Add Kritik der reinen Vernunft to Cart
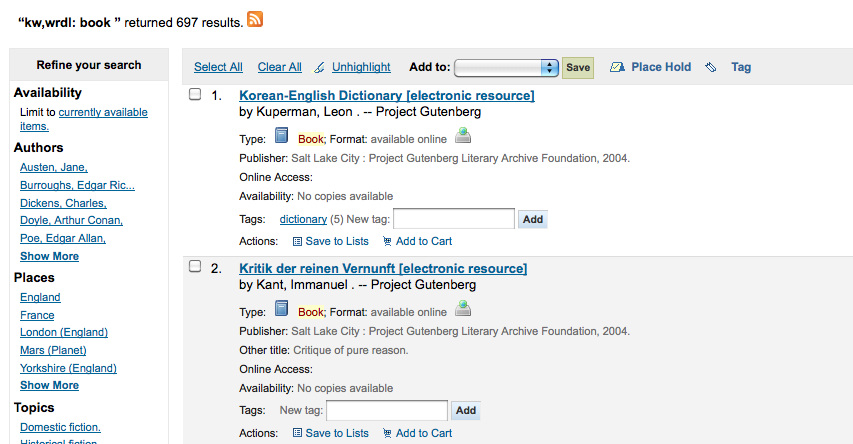This screenshot has height=444, width=853. (x=418, y=433)
